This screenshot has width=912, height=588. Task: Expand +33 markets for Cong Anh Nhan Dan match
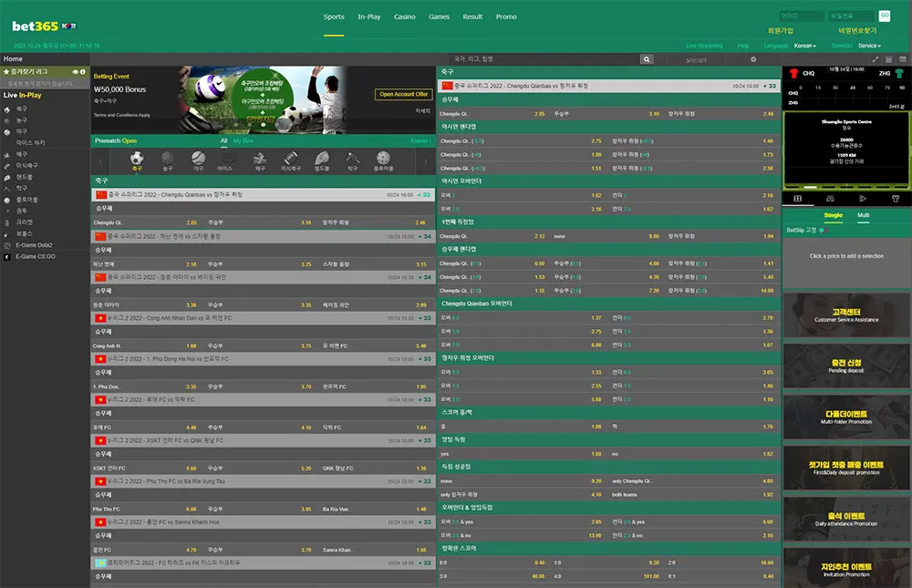(425, 318)
